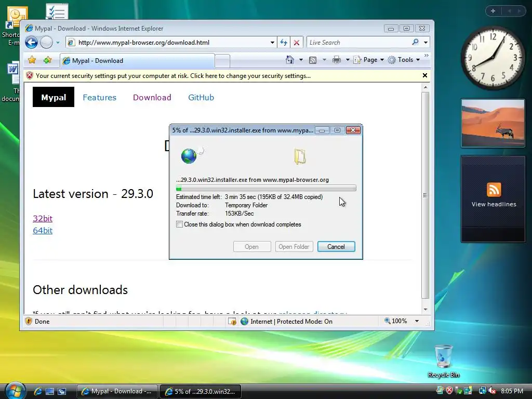Click Cancel in the download dialog
The image size is (532, 399).
pos(336,247)
